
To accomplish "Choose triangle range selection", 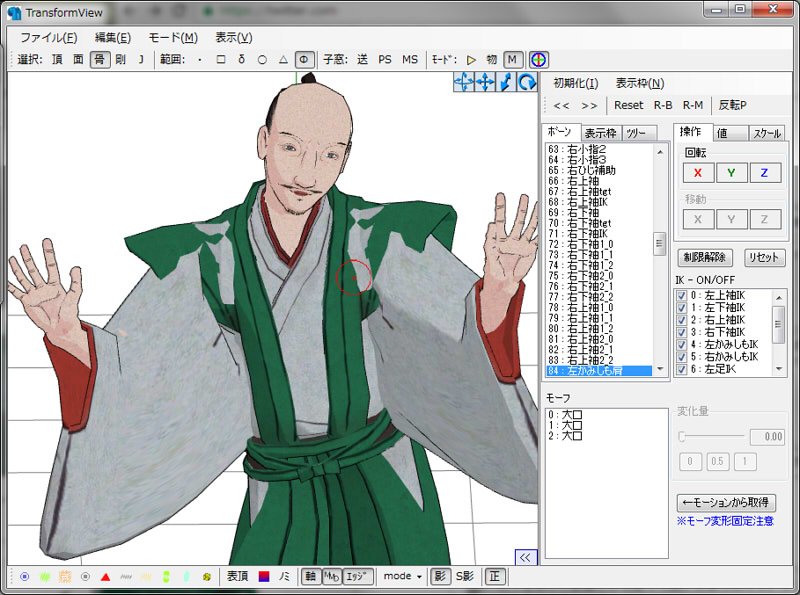I will tap(283, 60).
